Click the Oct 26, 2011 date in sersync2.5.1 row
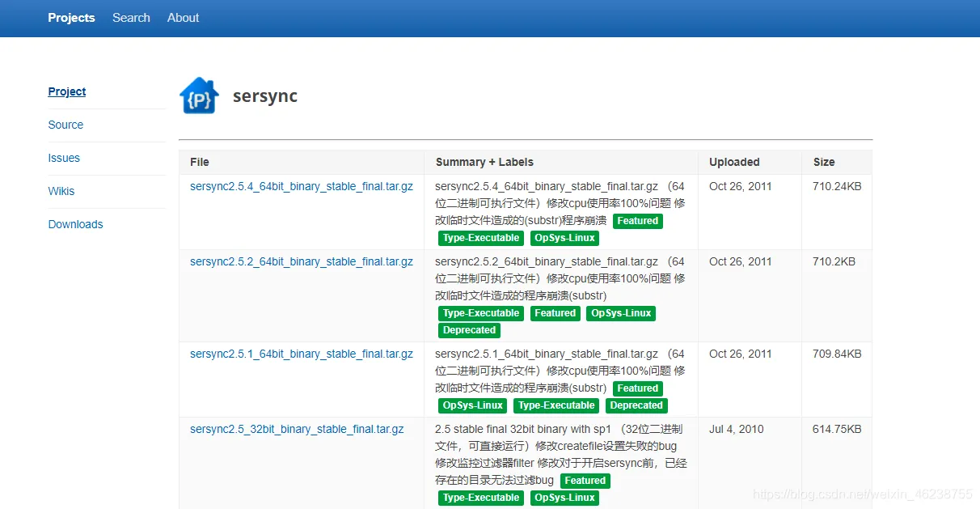Viewport: 980px width, 509px height. [x=741, y=354]
